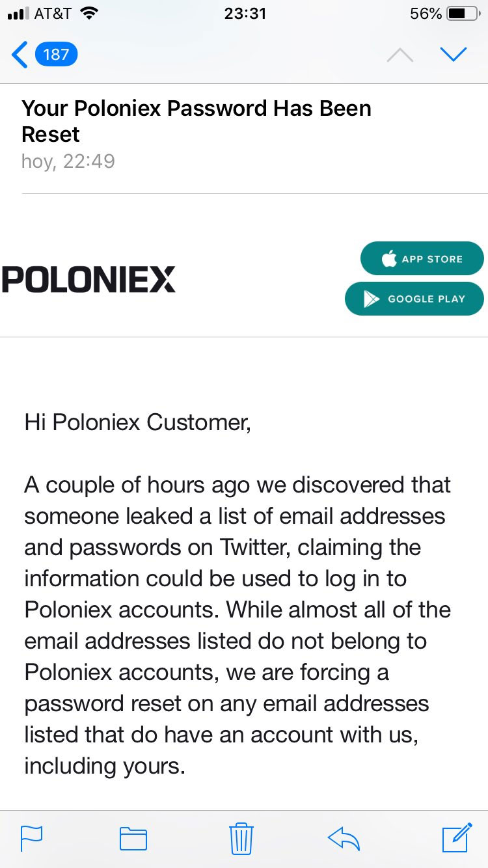
Task: Tap the Hi Poloniex Customer greeting text
Action: (137, 422)
